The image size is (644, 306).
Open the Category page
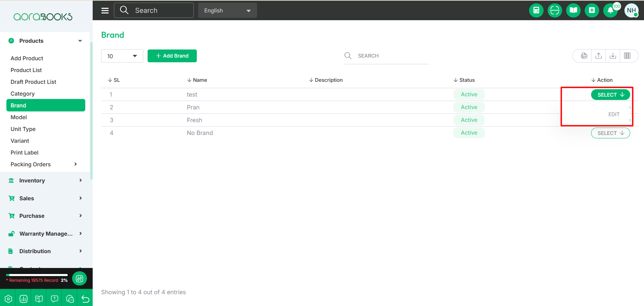[x=23, y=94]
